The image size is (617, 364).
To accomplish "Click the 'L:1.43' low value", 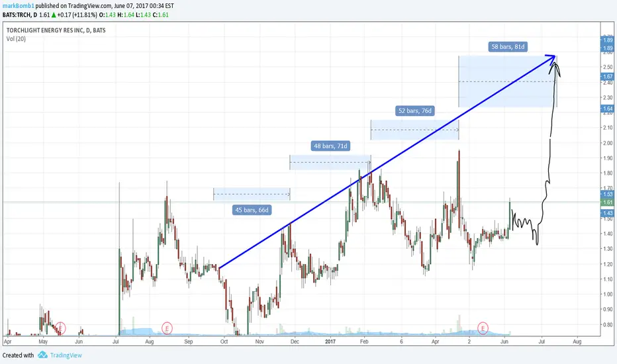I will [x=143, y=15].
